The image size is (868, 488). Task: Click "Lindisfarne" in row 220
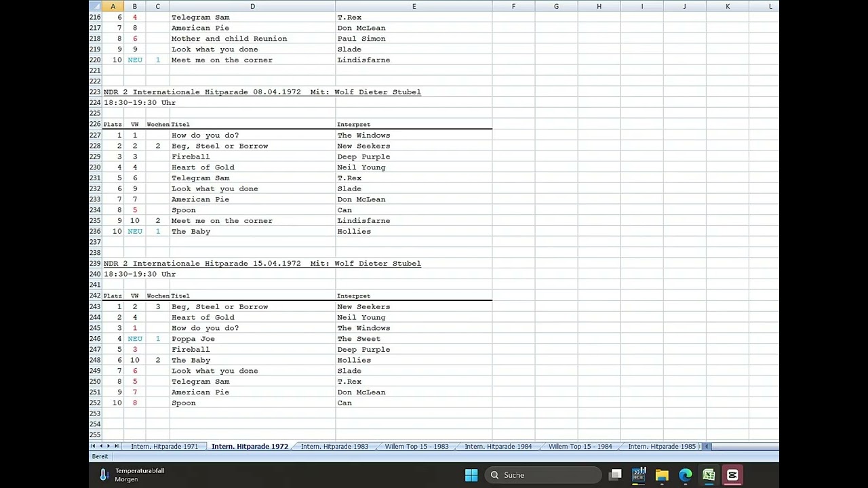pos(363,60)
